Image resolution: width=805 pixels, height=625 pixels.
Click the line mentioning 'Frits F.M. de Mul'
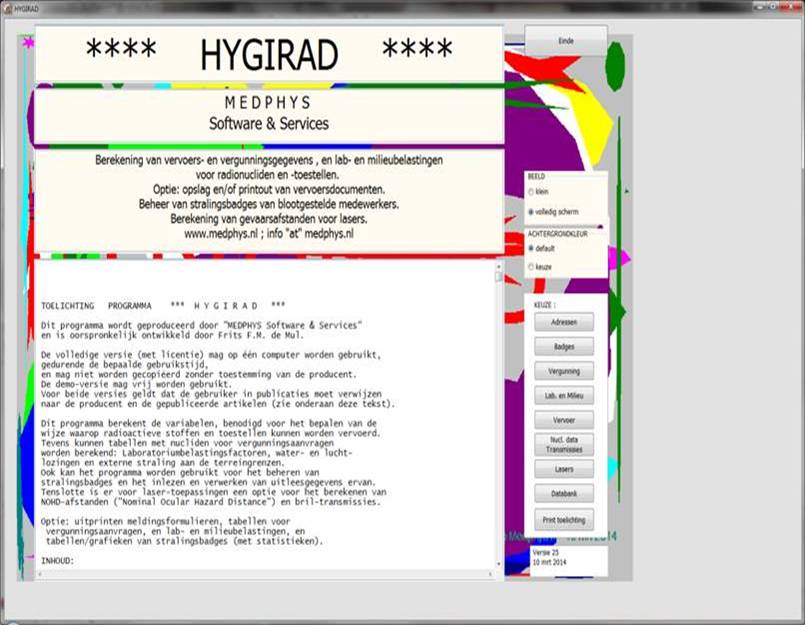click(172, 335)
